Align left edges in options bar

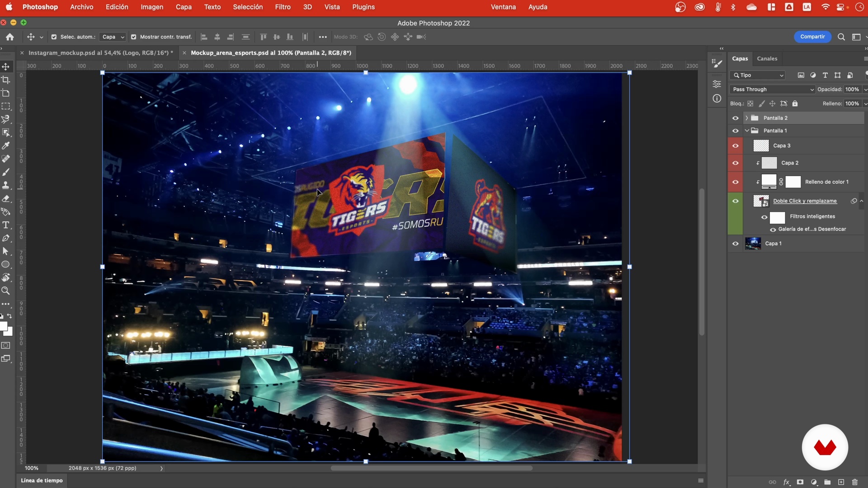(204, 37)
